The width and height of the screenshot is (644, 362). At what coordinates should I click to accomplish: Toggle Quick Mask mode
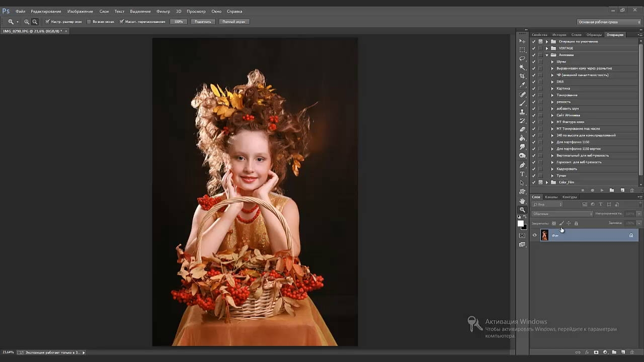(522, 235)
